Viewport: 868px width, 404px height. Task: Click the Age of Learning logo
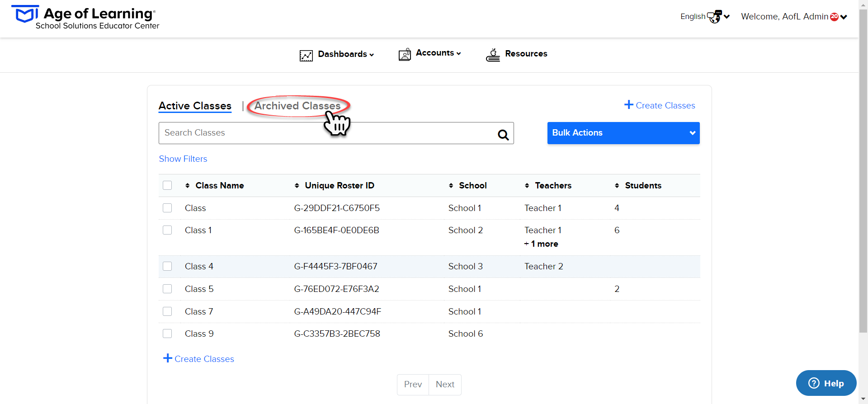(x=86, y=18)
